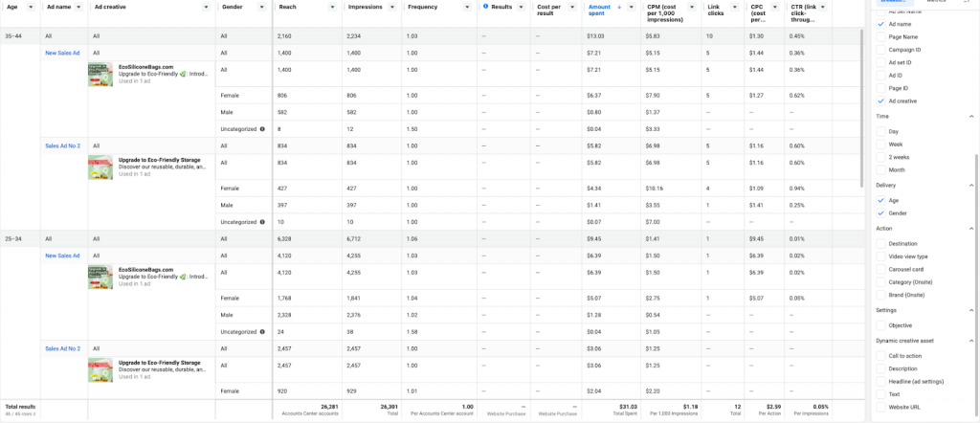This screenshot has width=980, height=423.
Task: Enable the Month breakdown
Action: [x=880, y=169]
